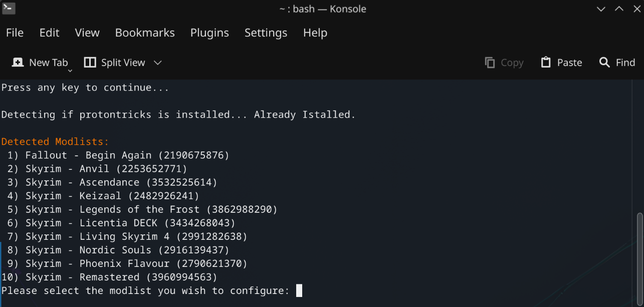Image resolution: width=644 pixels, height=307 pixels.
Task: Maximize the Konsole window
Action: (619, 9)
